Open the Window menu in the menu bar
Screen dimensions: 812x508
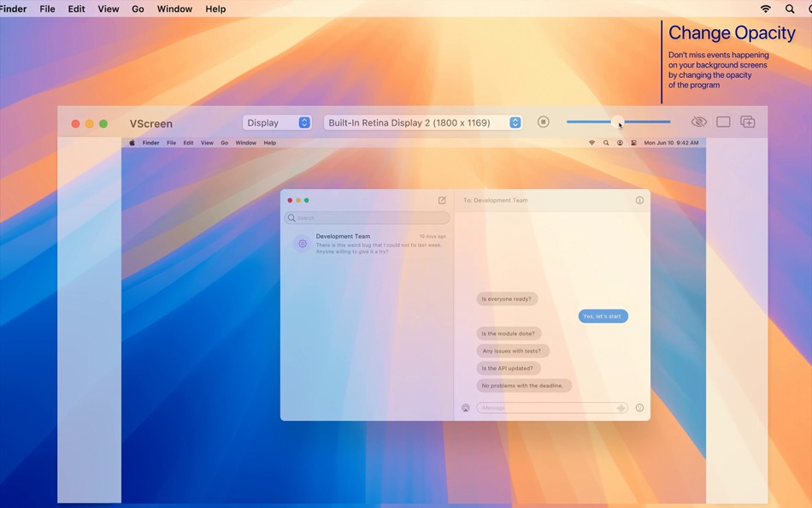click(x=174, y=9)
